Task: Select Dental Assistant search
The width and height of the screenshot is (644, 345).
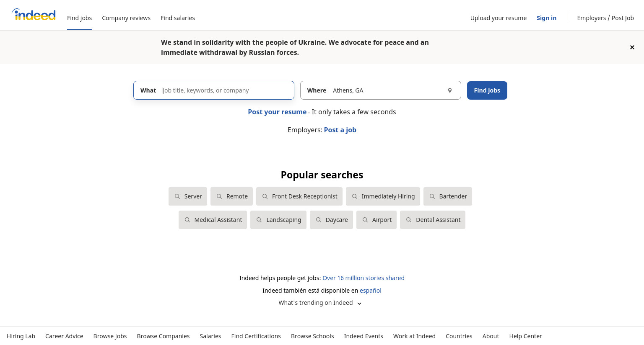Action: click(433, 220)
